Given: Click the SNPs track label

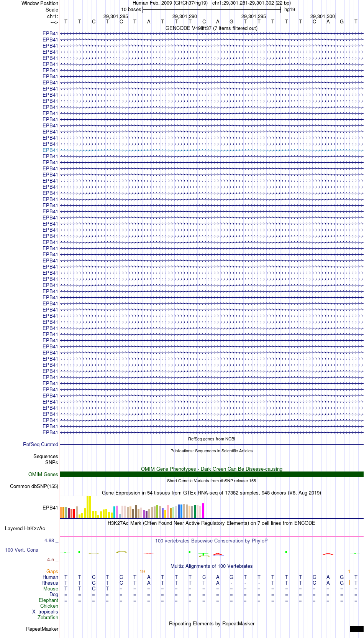Looking at the screenshot, I should pos(52,462).
